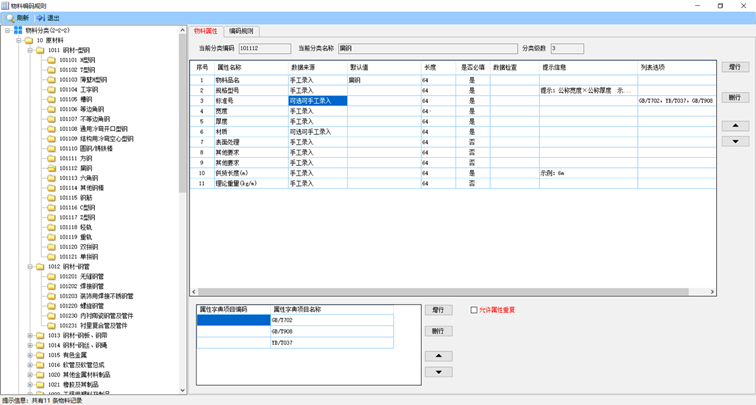
Task: Click folder icon of 101111 方钢
Action: [52, 159]
